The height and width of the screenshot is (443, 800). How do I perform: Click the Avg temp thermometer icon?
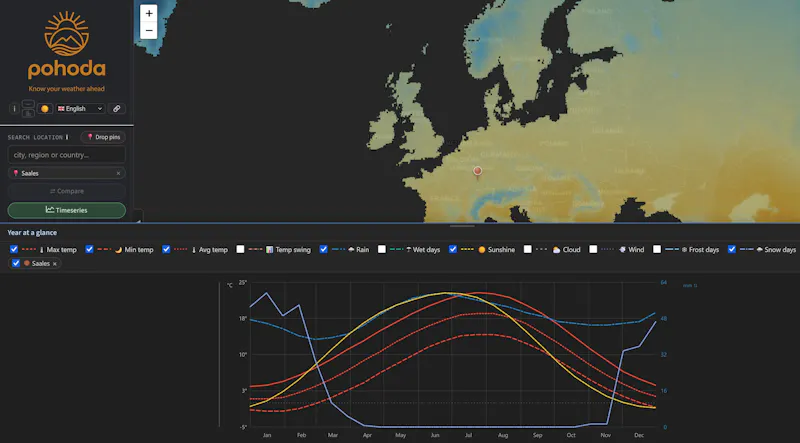pyautogui.click(x=194, y=250)
